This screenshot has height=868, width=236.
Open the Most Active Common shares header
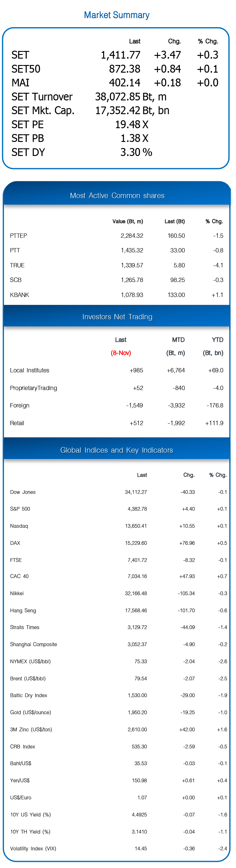tap(117, 196)
